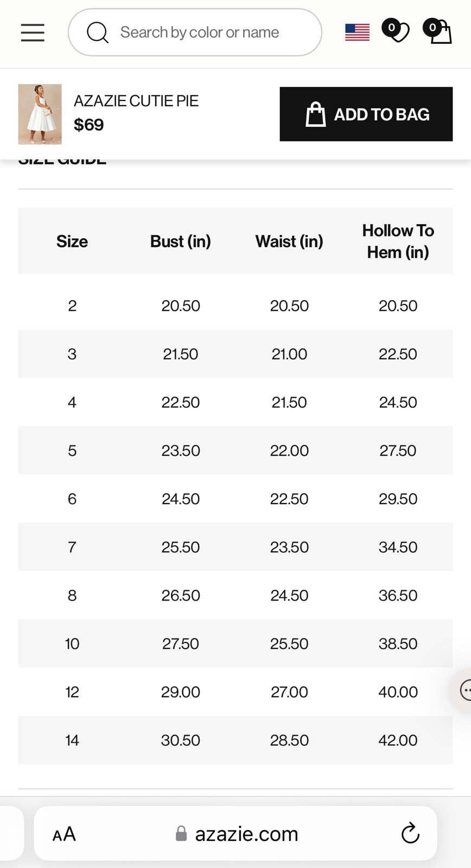This screenshot has width=471, height=868.
Task: Click the Size column header
Action: (72, 241)
